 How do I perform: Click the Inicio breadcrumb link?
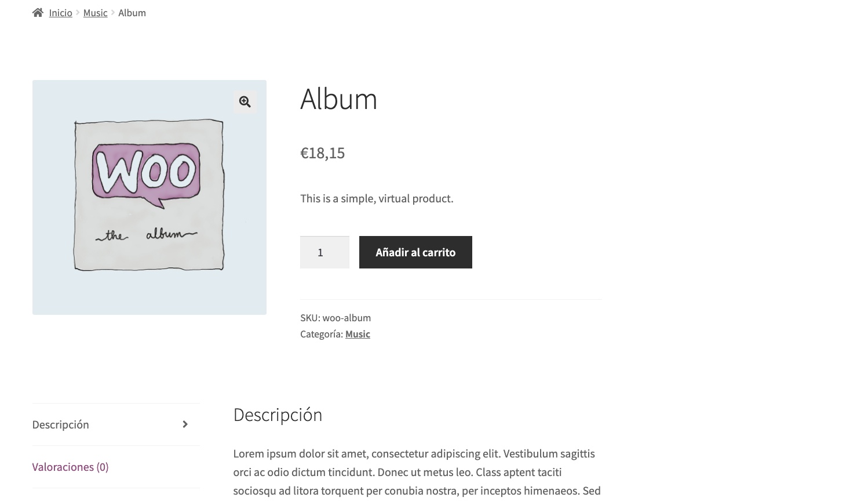(60, 13)
